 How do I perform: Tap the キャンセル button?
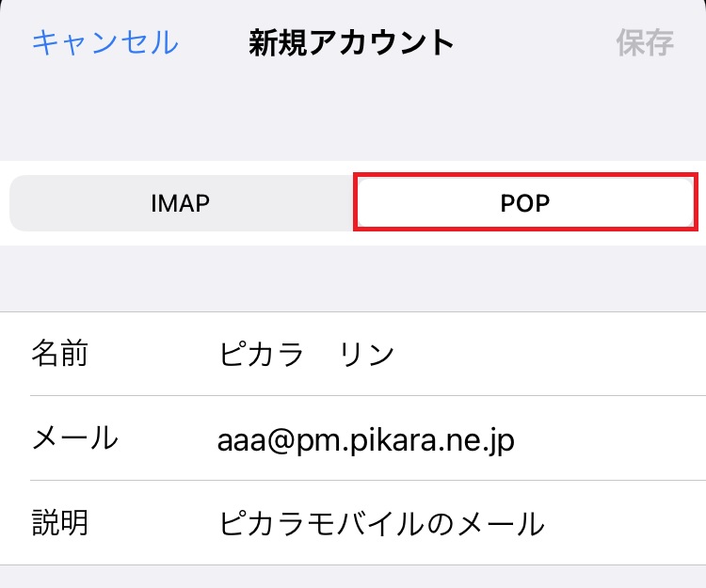104,42
